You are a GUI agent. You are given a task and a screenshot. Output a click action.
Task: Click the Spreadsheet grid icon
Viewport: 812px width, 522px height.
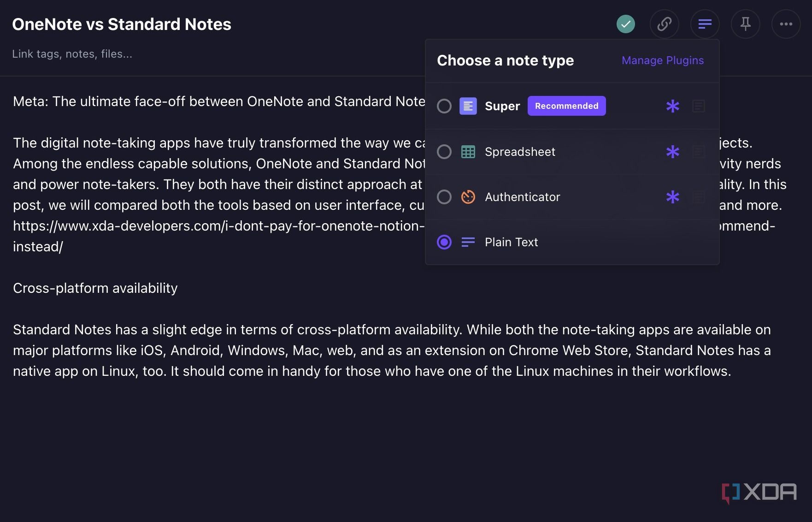(468, 152)
